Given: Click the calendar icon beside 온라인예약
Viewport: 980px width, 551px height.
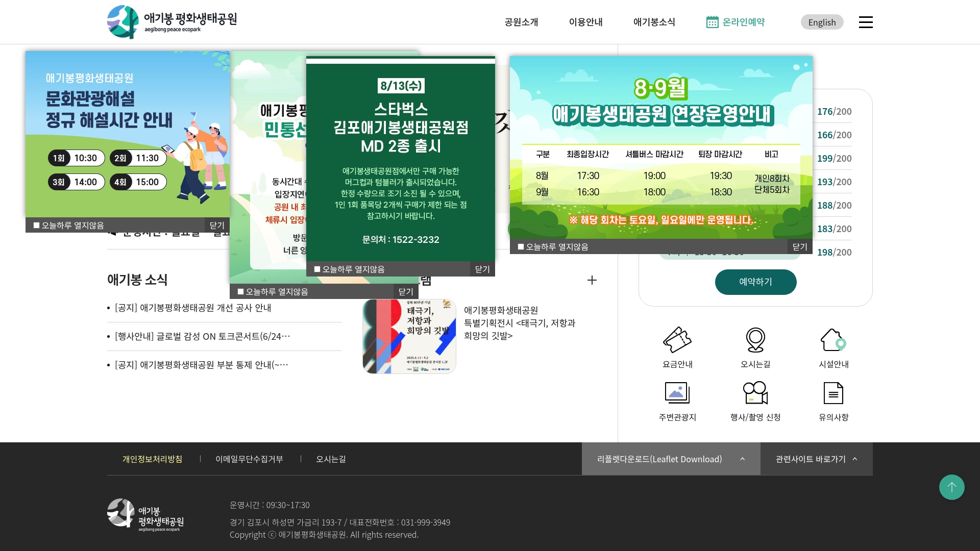Looking at the screenshot, I should coord(712,22).
